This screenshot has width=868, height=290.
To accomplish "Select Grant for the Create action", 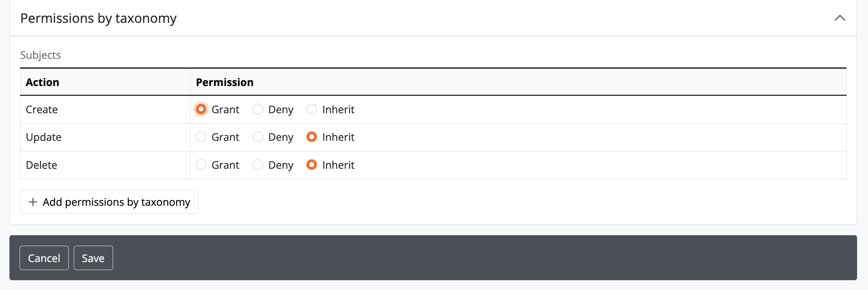I will (201, 109).
